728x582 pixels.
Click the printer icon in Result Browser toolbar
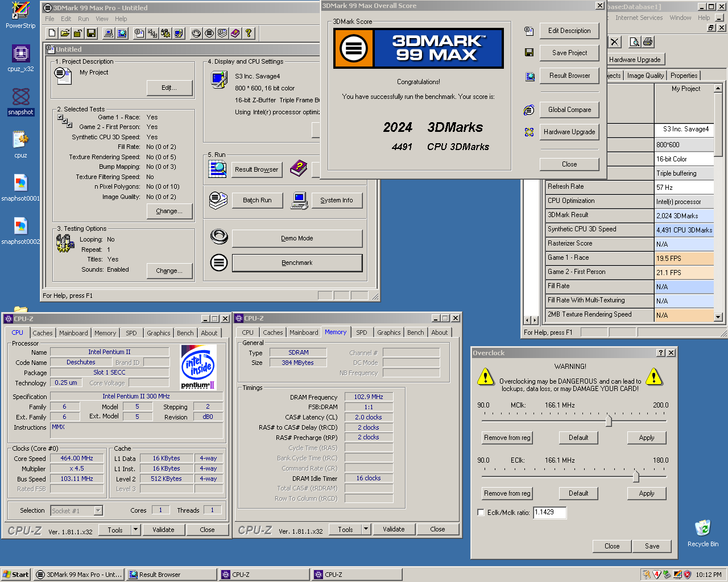click(647, 41)
